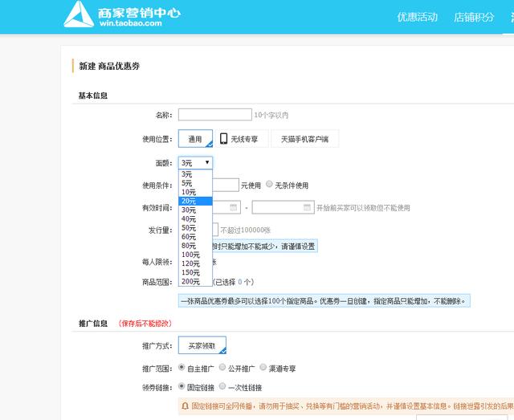This screenshot has width=514, height=420.
Task: Choose 200元 in the denomination list
Action: [195, 281]
